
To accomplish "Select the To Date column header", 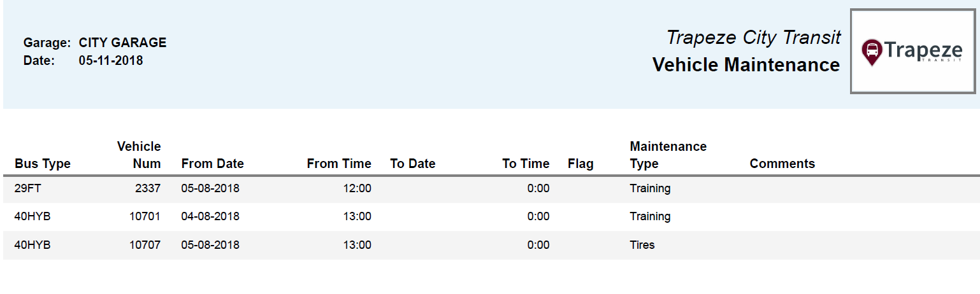I will pos(412,164).
